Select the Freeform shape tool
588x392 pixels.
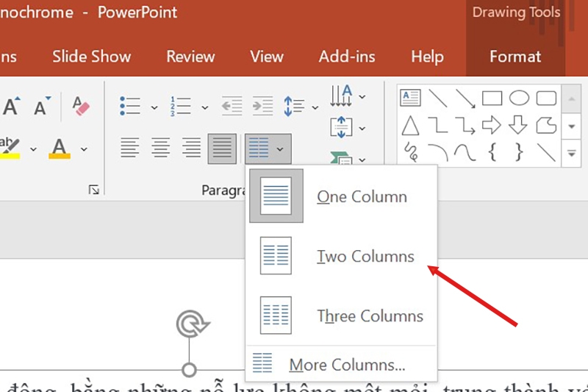tap(546, 125)
